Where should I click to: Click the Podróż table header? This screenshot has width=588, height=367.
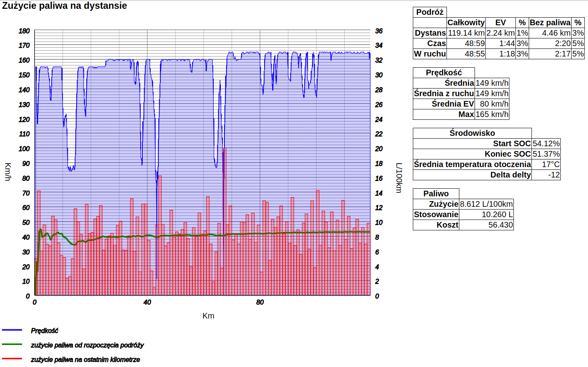coord(430,12)
